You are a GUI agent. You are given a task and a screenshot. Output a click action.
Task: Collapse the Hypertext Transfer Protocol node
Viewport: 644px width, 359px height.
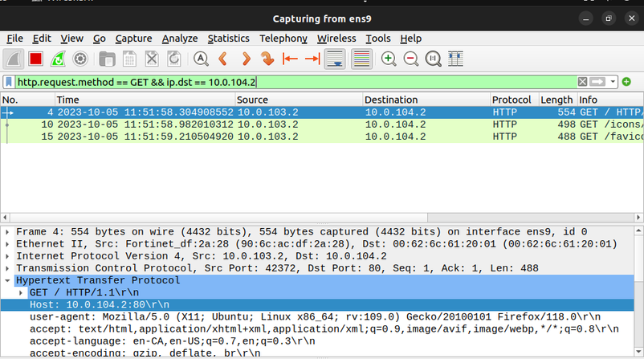click(7, 280)
